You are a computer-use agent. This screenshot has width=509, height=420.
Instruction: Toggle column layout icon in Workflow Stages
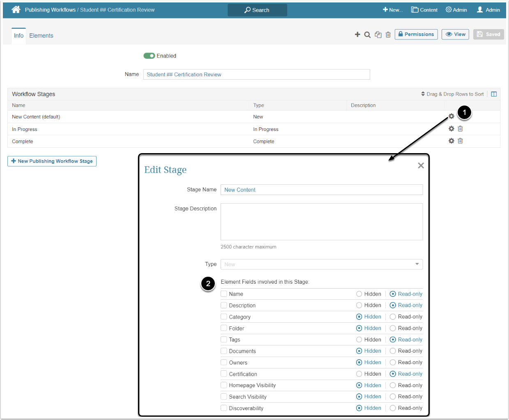click(494, 94)
